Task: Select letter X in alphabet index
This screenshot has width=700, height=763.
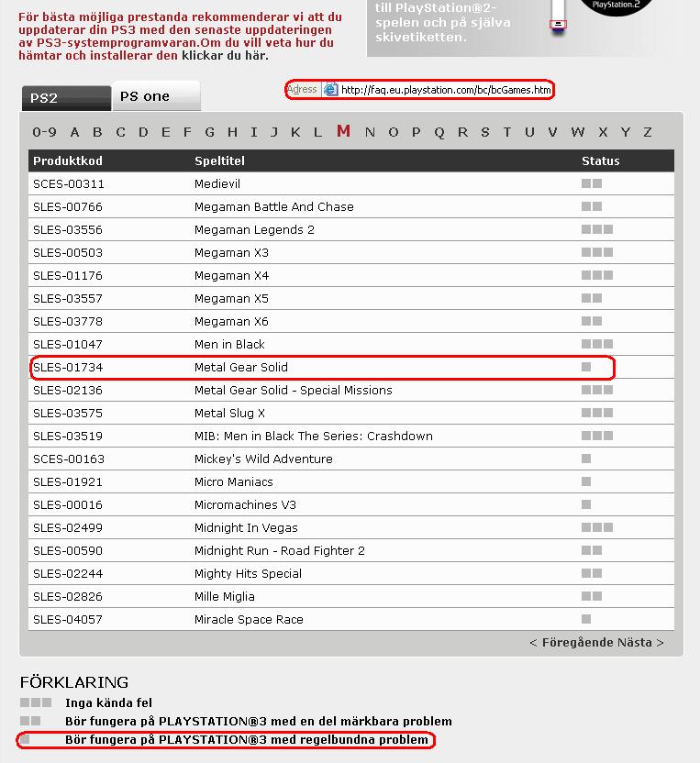Action: pos(603,132)
